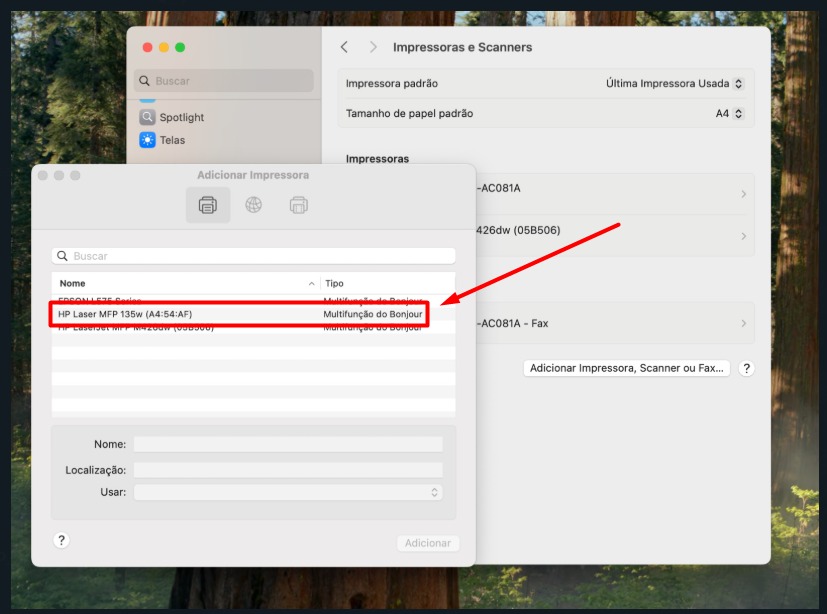Click the Tipo column header

pos(386,283)
